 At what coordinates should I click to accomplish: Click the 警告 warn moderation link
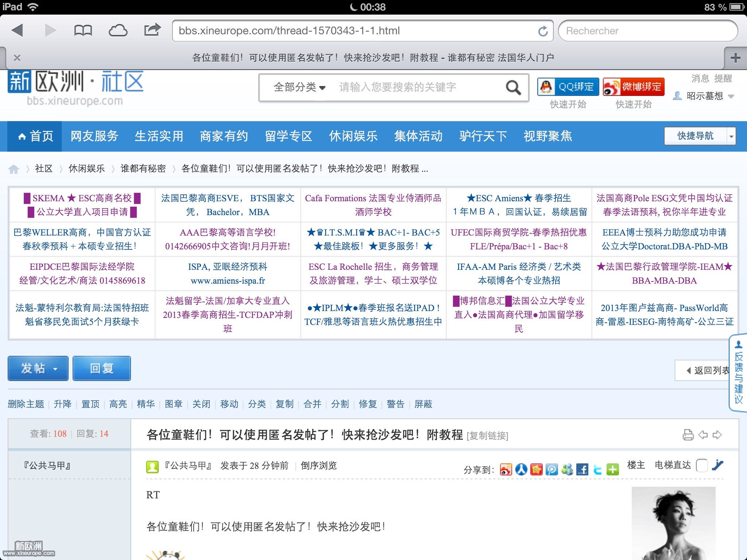[396, 404]
